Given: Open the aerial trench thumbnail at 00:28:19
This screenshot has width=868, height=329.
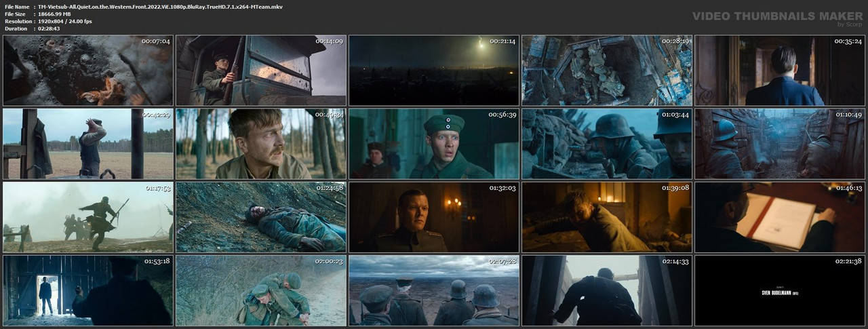Looking at the screenshot, I should [607, 71].
